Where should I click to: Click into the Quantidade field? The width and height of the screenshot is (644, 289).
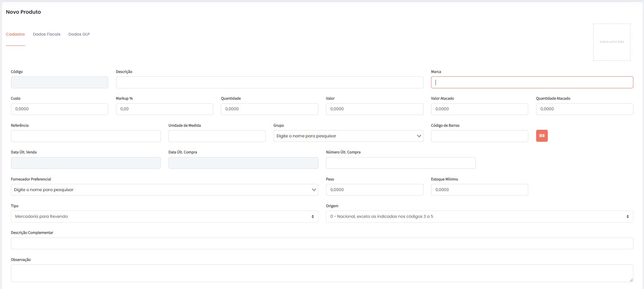point(269,109)
